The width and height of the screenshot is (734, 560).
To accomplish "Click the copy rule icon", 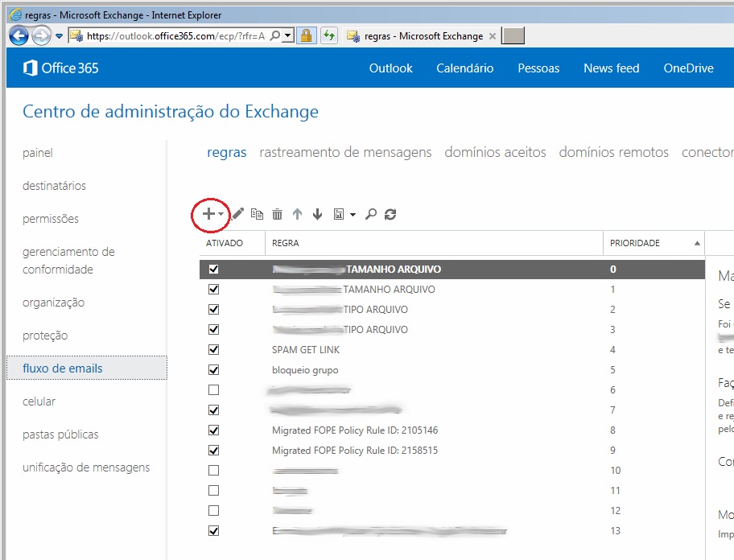I will coord(257,214).
